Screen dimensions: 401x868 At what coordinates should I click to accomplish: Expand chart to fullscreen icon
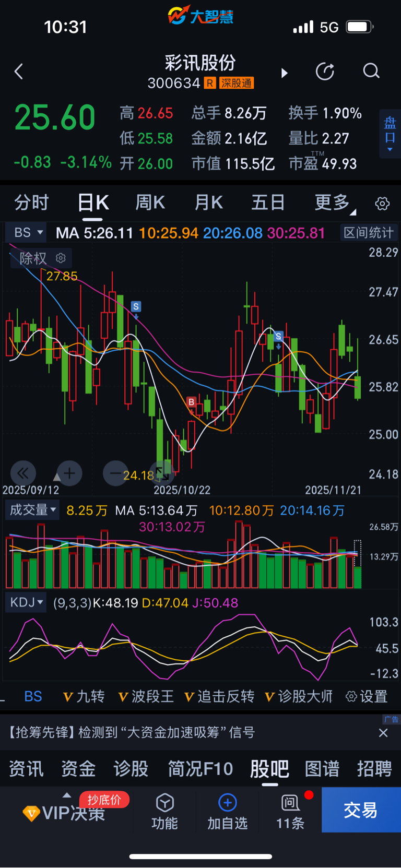(162, 474)
